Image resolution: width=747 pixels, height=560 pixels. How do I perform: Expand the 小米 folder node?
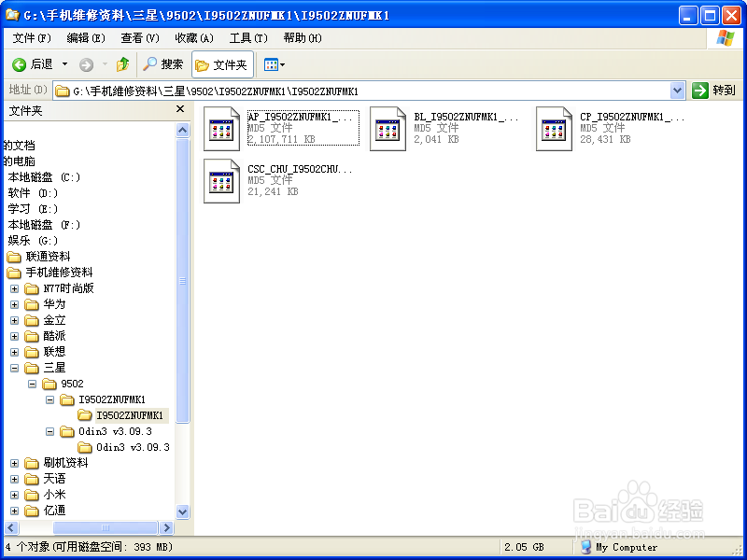(x=14, y=495)
